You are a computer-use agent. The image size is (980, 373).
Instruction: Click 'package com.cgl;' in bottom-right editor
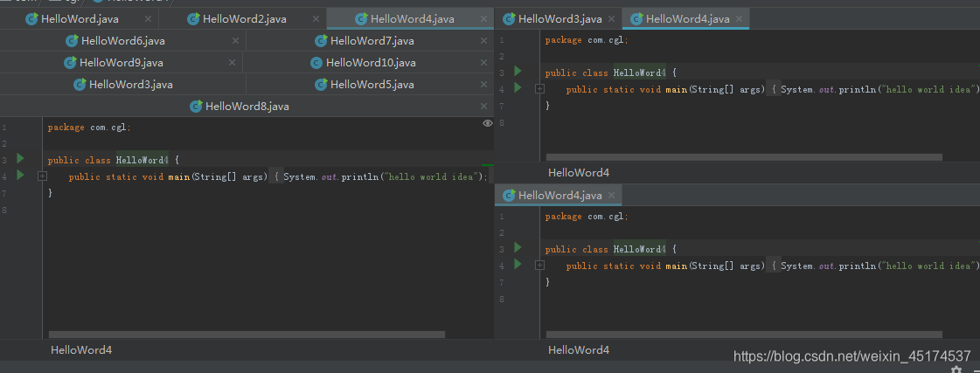(587, 216)
